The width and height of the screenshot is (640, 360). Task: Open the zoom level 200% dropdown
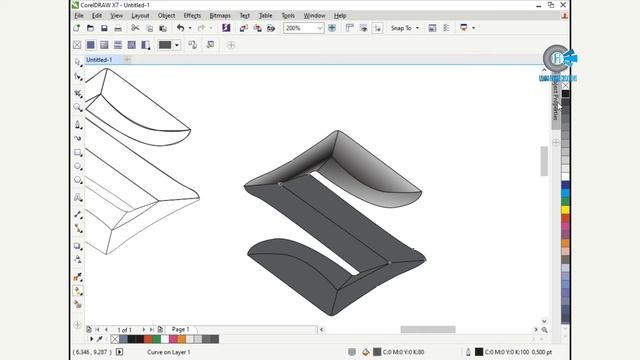pos(320,28)
